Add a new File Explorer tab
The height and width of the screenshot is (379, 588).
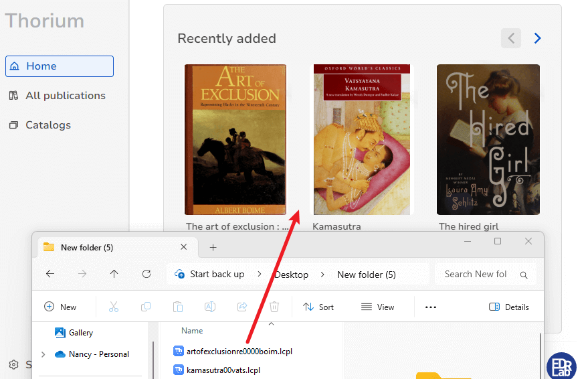[213, 247]
